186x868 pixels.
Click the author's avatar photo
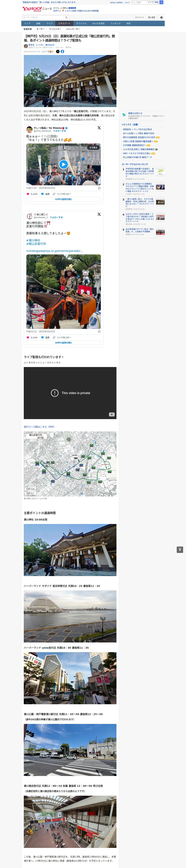click(x=26, y=46)
